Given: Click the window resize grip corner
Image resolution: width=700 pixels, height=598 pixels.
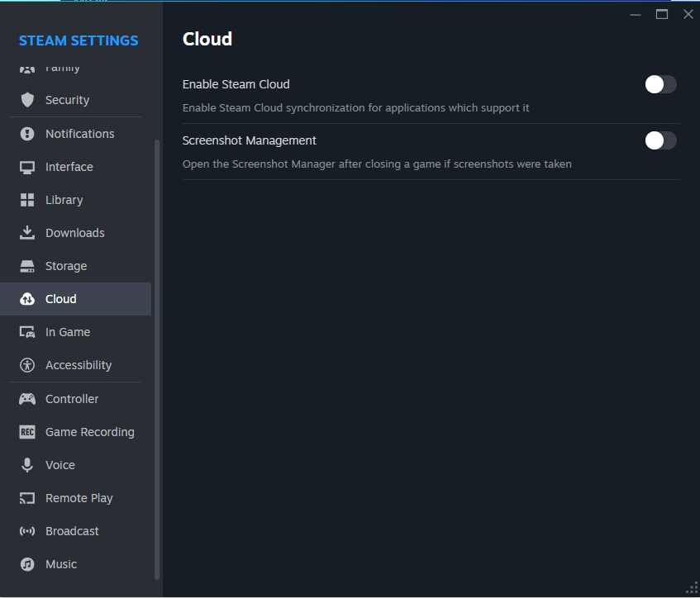Looking at the screenshot, I should [x=692, y=589].
